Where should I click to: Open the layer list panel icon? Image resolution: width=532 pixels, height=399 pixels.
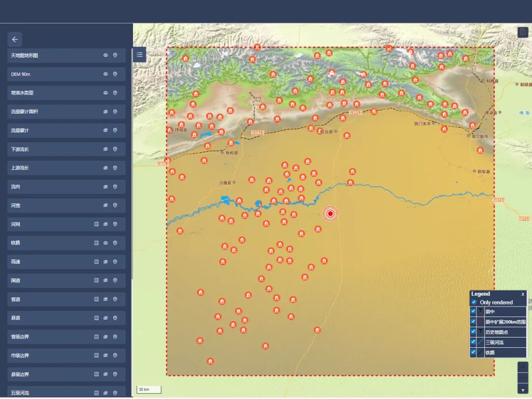140,55
